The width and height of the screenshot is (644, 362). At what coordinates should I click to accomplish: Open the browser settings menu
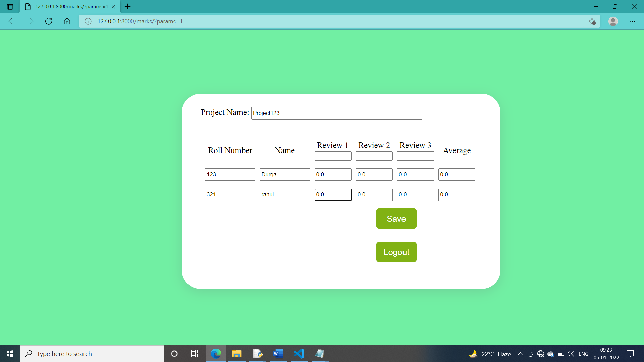tap(633, 21)
